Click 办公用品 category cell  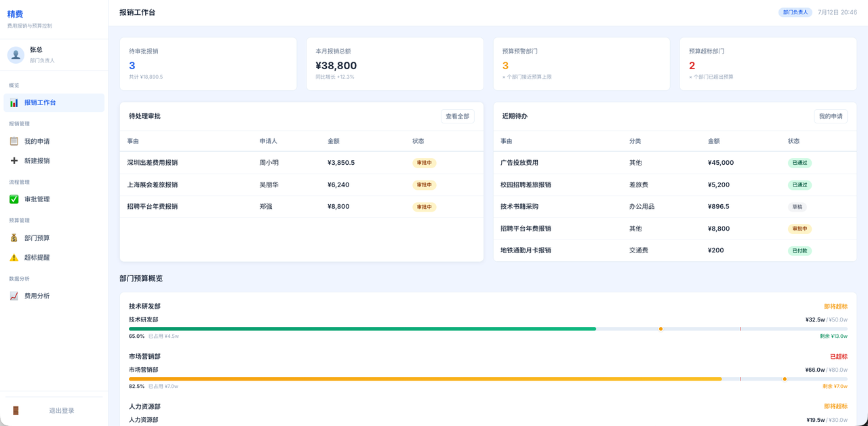point(642,206)
